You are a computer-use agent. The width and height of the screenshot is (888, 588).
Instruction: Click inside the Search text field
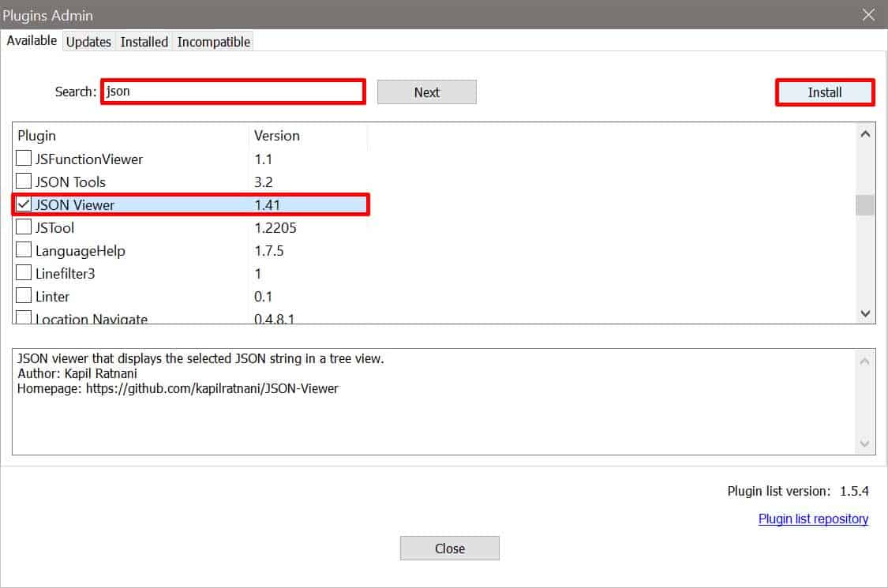point(233,92)
